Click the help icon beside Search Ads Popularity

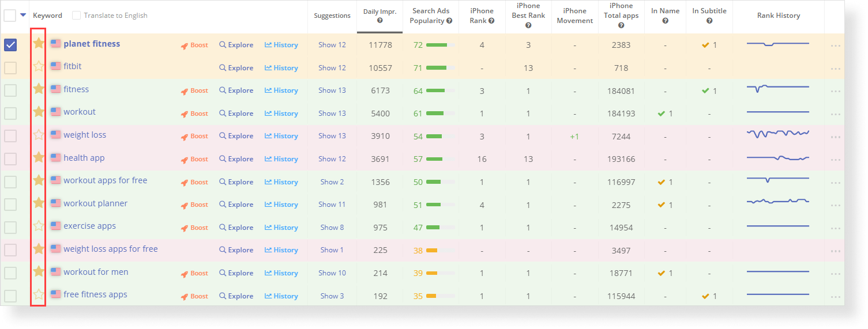[449, 21]
